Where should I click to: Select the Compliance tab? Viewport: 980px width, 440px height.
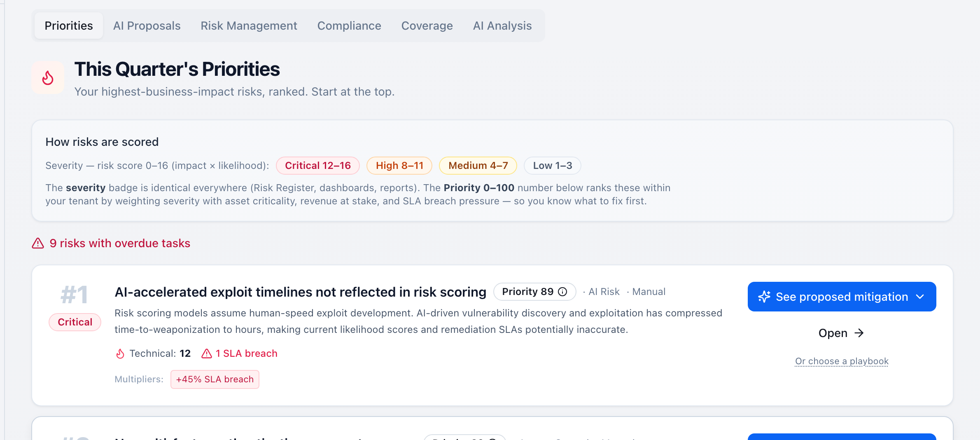point(349,26)
